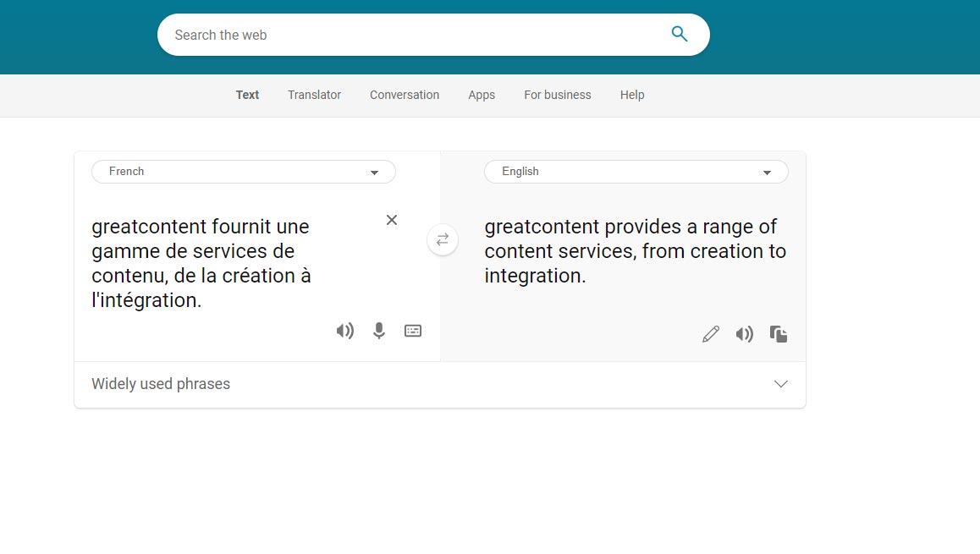Screen dimensions: 980x554
Task: Open the For business tab
Action: pyautogui.click(x=558, y=95)
